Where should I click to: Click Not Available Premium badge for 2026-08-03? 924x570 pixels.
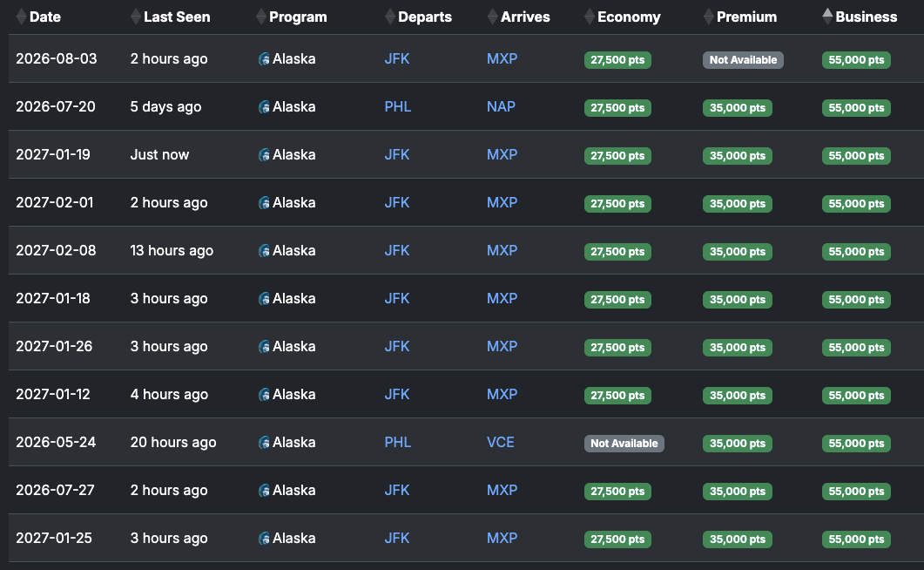point(743,60)
